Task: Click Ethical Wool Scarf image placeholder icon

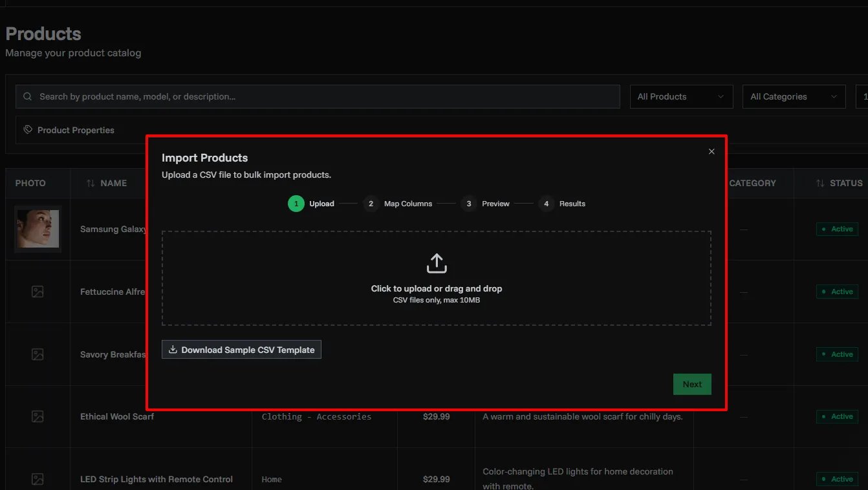Action: [x=38, y=417]
